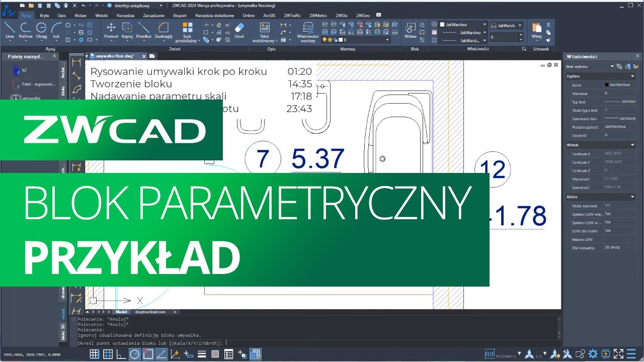Toggle polar tracking in status bar
Screen dimensions: 644x362
[135, 354]
